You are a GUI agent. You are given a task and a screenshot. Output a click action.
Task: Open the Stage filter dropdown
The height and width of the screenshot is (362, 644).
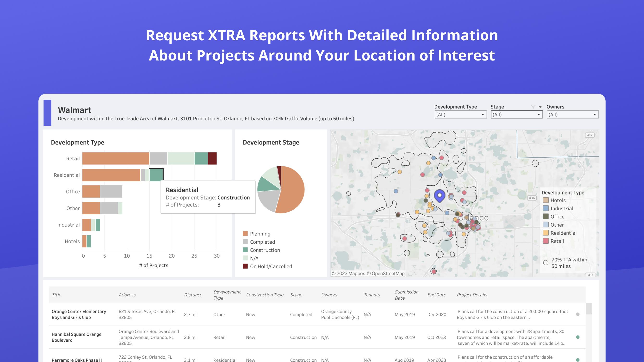[x=516, y=115]
